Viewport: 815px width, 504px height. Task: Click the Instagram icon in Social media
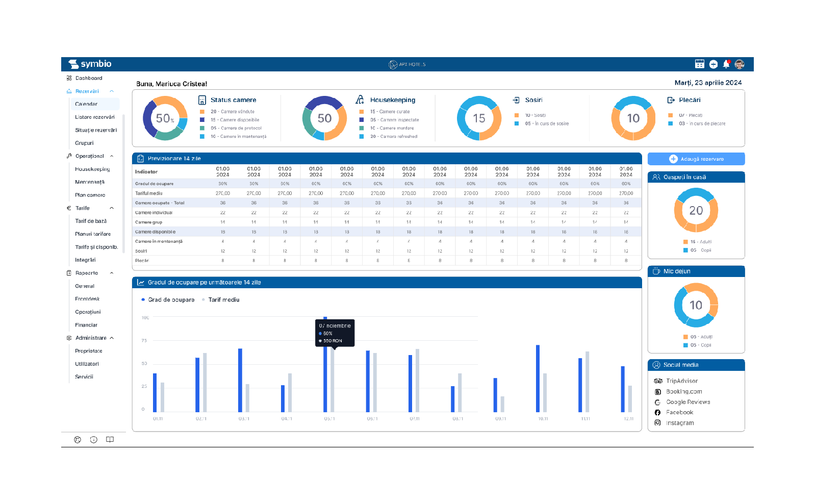(657, 423)
